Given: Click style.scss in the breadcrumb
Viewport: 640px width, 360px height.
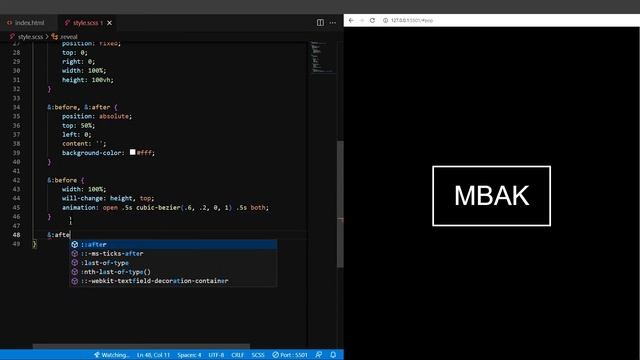Looking at the screenshot, I should 30,37.
